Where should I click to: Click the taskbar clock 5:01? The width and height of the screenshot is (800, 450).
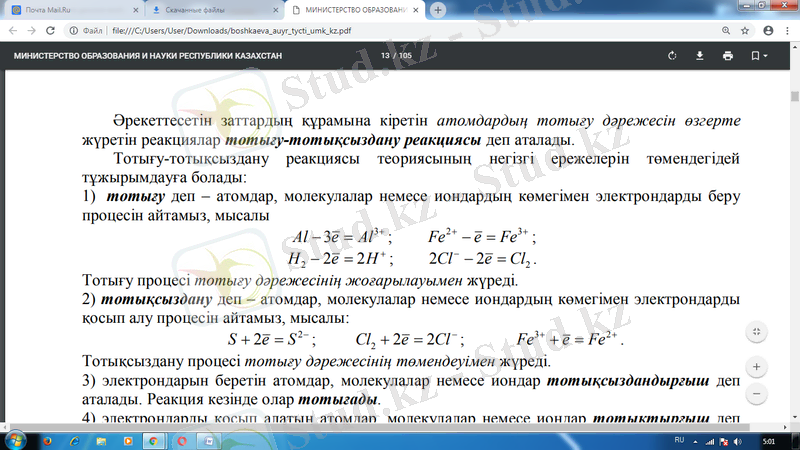click(x=768, y=441)
